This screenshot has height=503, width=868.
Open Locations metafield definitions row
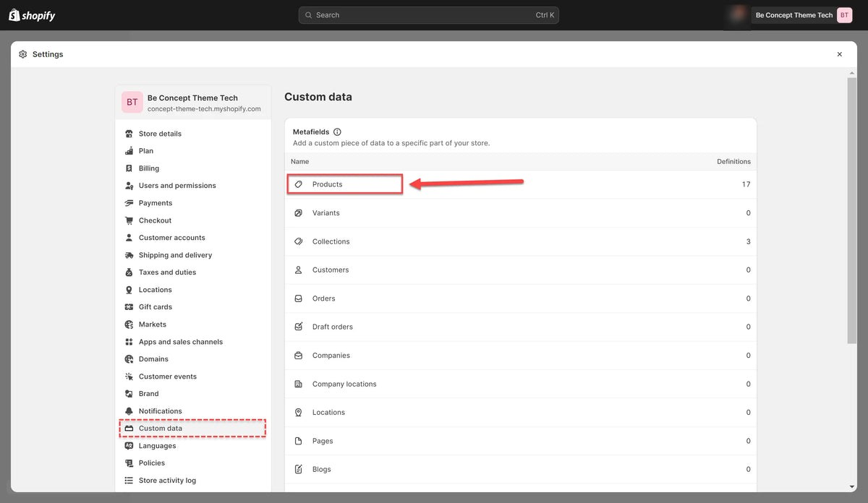pyautogui.click(x=521, y=412)
